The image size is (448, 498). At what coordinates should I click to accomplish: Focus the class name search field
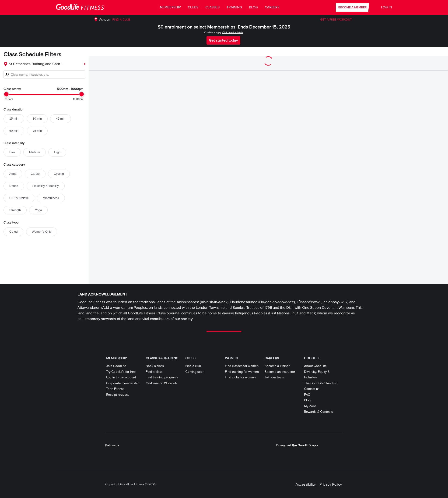(x=44, y=75)
